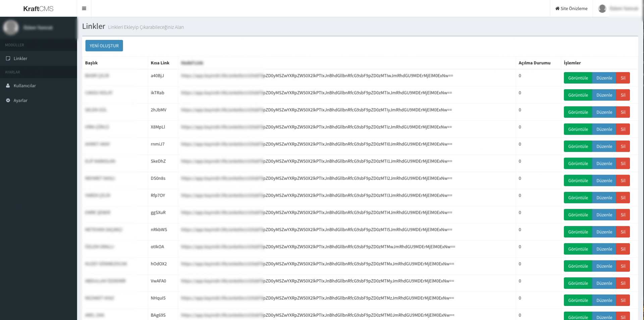Click Düzenle for the hOdOX2 row
Viewport: 644px width, 320px height.
click(x=604, y=266)
